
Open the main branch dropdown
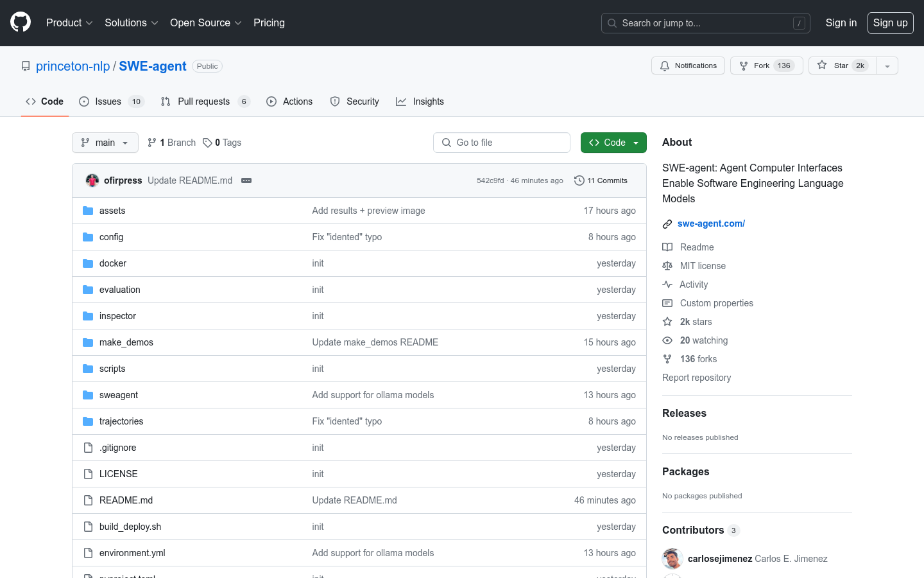tap(105, 143)
